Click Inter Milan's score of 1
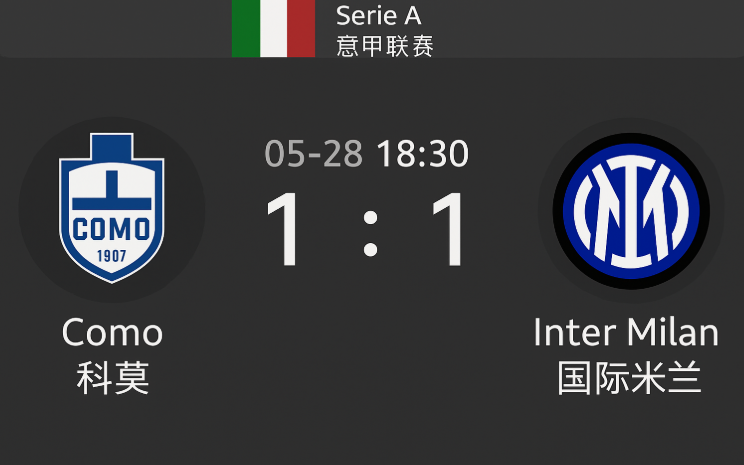The width and height of the screenshot is (744, 465). 449,230
